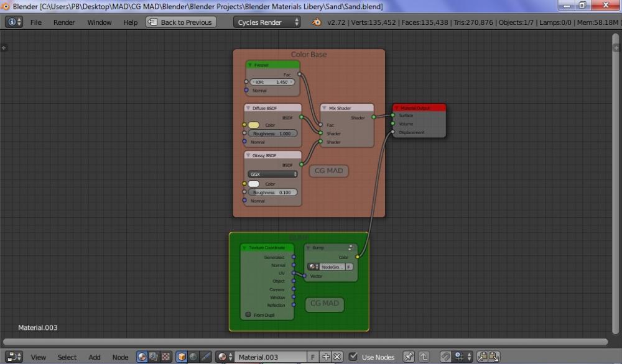Click the Diffuse BSDF yellow color swatch
The image size is (622, 364).
[x=254, y=125]
